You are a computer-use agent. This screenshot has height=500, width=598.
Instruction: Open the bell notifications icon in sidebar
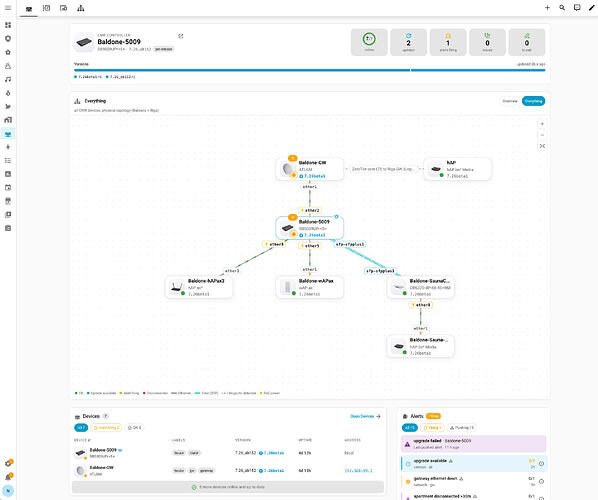pyautogui.click(x=8, y=477)
